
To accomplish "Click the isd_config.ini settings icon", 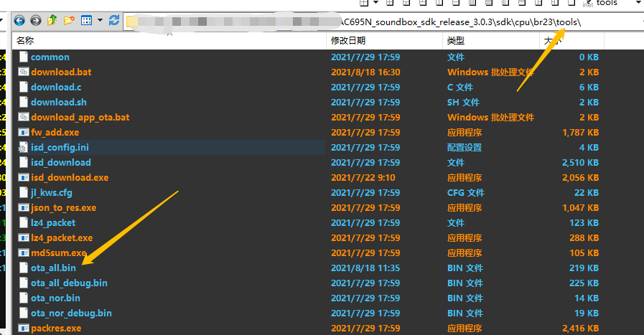I will (24, 147).
